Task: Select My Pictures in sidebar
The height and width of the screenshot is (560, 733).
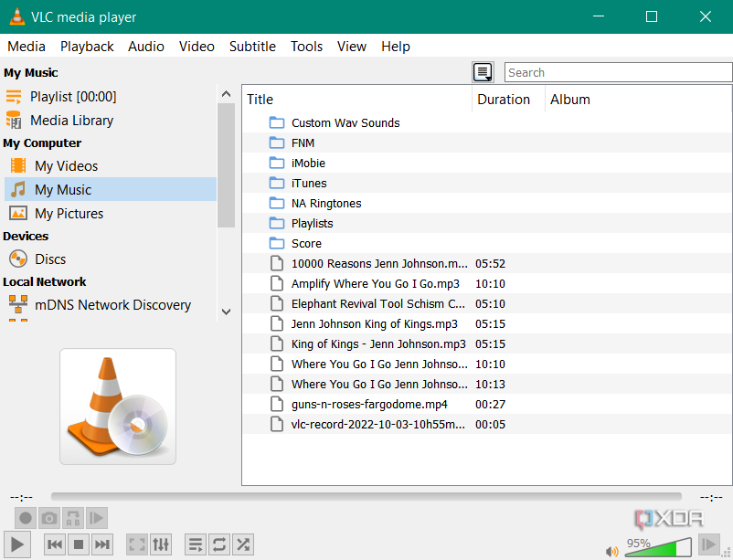Action: coord(111,213)
